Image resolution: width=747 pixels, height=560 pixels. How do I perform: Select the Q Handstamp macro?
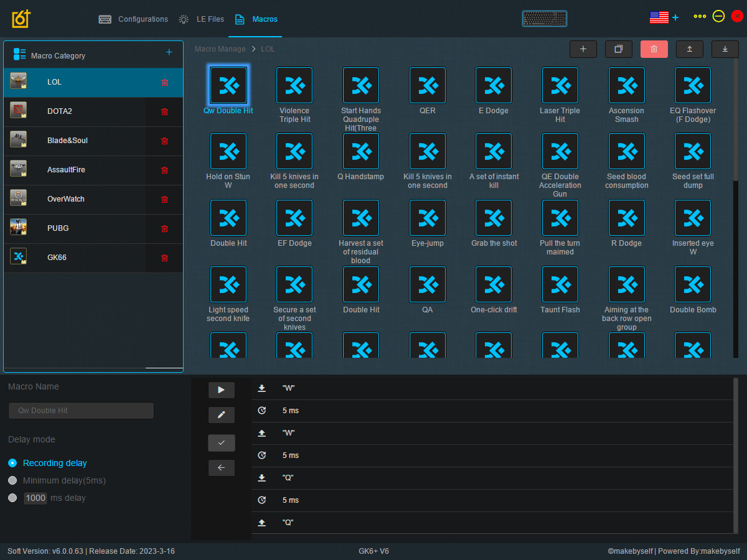[361, 151]
